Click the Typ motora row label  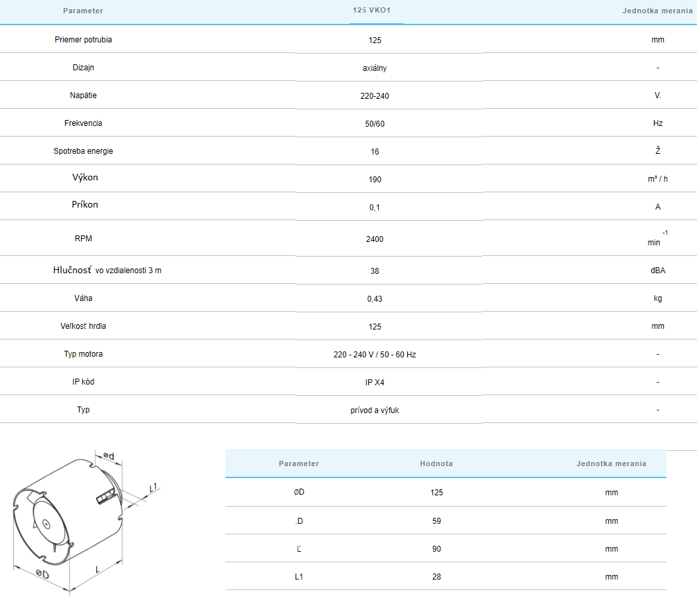click(83, 354)
